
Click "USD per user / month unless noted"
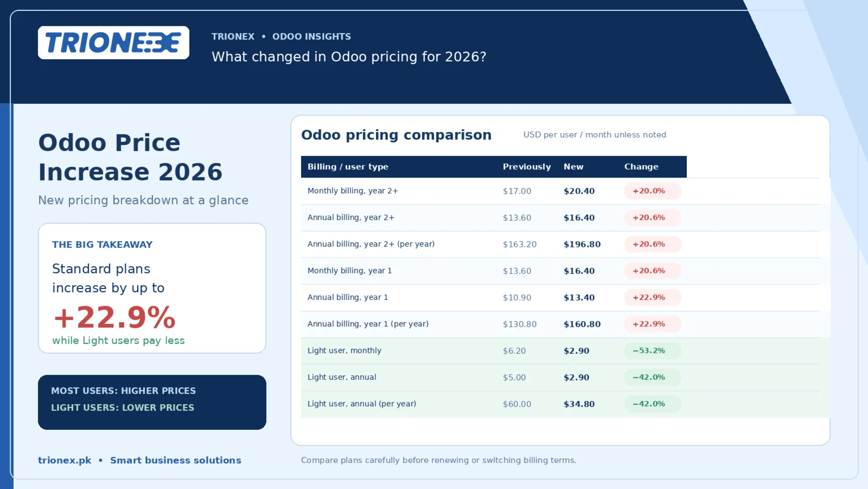(594, 135)
